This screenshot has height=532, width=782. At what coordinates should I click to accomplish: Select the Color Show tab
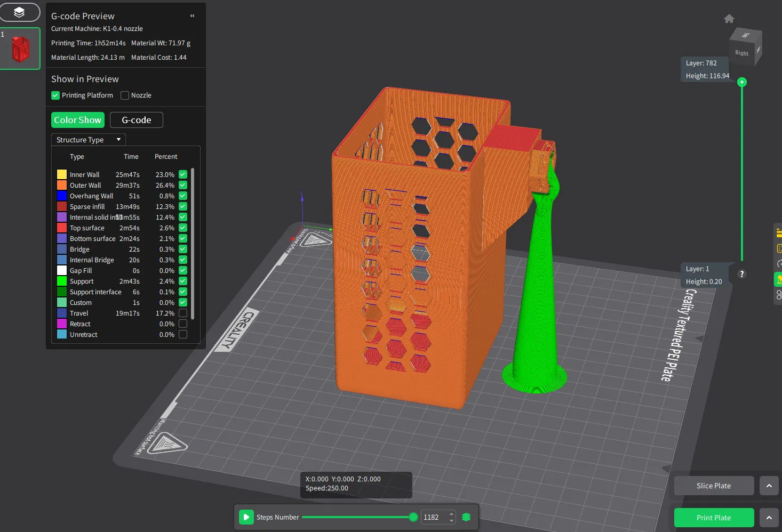(x=77, y=120)
